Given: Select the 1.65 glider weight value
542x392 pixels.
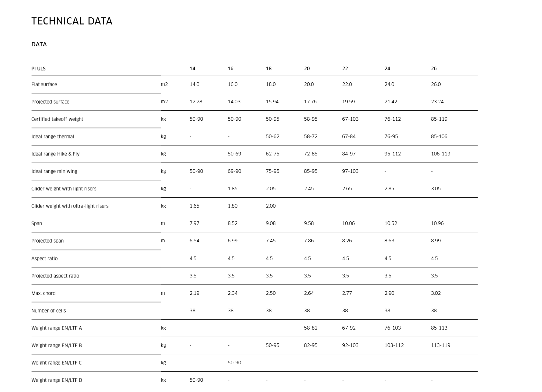Looking at the screenshot, I should click(194, 206).
